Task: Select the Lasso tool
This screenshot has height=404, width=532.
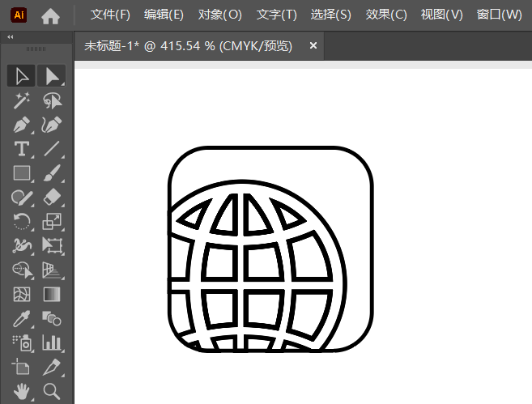Action: point(52,100)
